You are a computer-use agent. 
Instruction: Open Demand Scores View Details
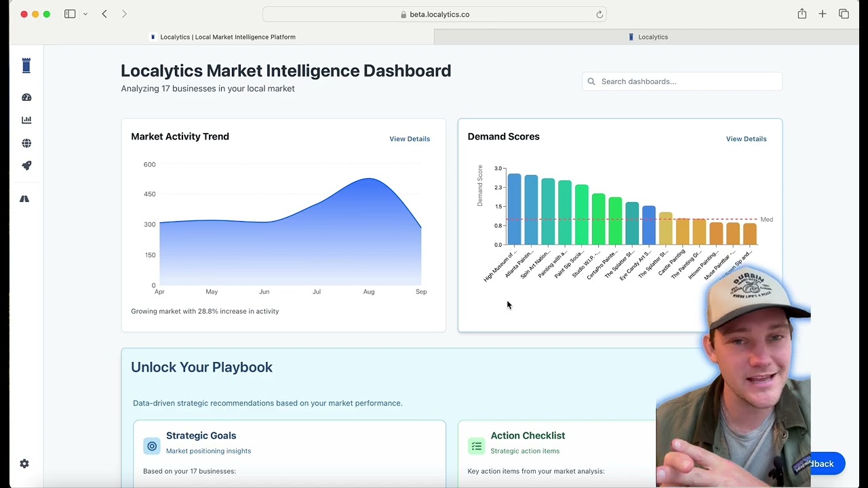click(746, 139)
